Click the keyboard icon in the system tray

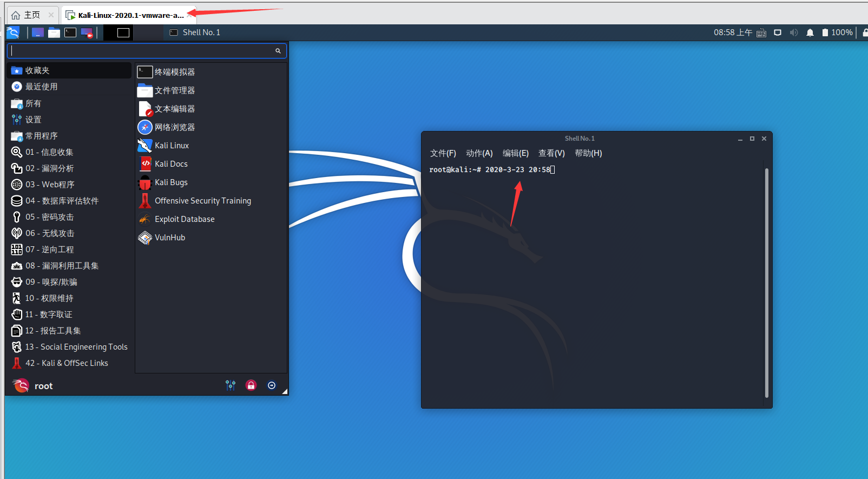pyautogui.click(x=761, y=33)
